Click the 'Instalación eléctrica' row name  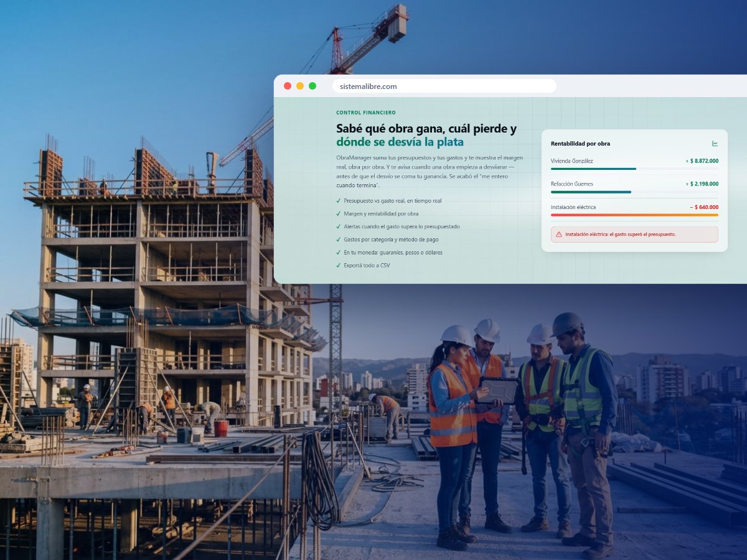[573, 207]
